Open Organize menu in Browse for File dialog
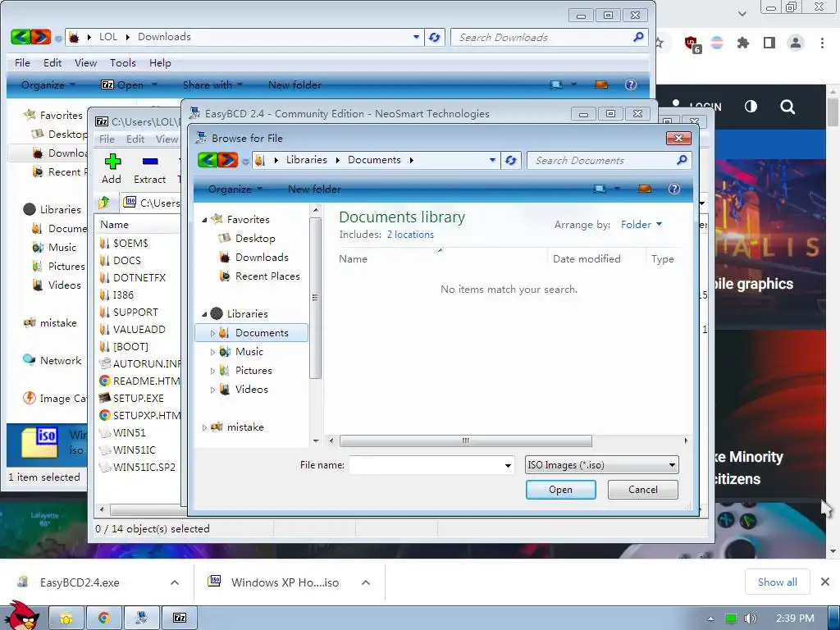The height and width of the screenshot is (630, 840). tap(235, 189)
